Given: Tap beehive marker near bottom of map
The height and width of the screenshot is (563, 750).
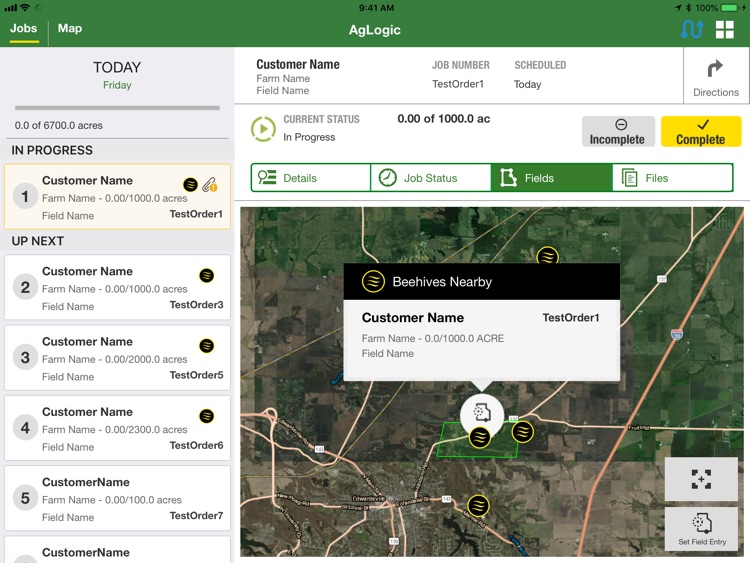Looking at the screenshot, I should pos(478,505).
